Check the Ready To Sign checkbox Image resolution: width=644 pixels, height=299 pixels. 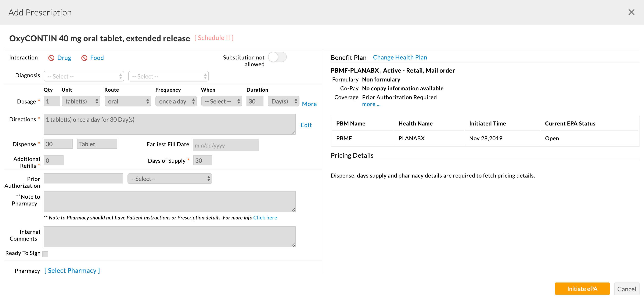coord(45,254)
